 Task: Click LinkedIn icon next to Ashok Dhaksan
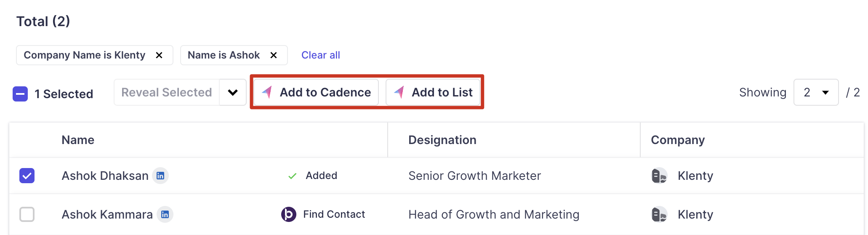pyautogui.click(x=160, y=176)
